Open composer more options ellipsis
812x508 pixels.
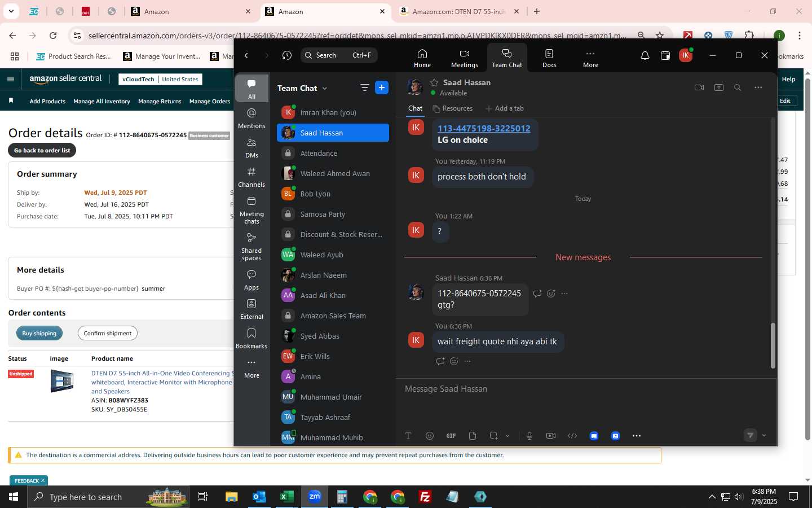click(637, 436)
